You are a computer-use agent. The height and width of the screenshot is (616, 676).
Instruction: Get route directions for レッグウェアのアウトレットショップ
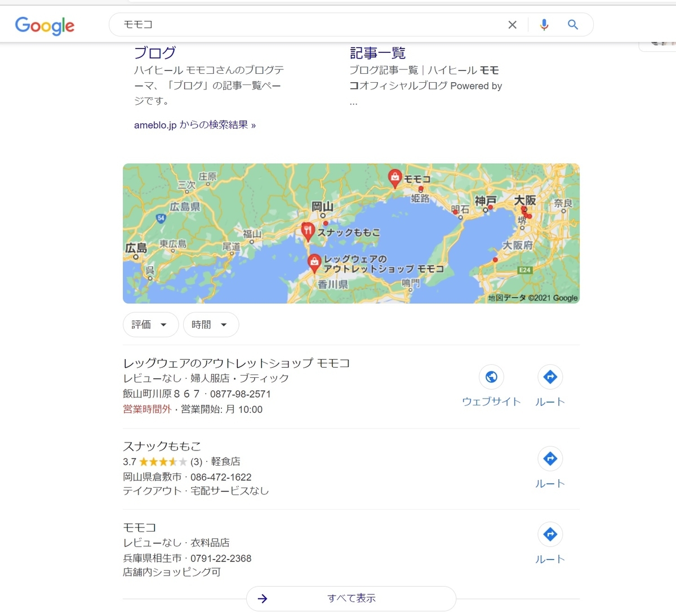pos(550,377)
